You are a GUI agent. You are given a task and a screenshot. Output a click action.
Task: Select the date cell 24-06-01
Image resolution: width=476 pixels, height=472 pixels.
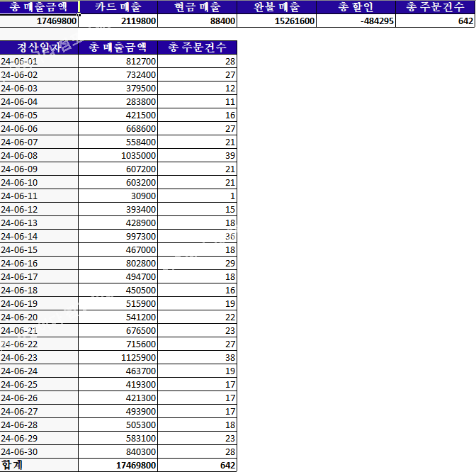coord(39,62)
